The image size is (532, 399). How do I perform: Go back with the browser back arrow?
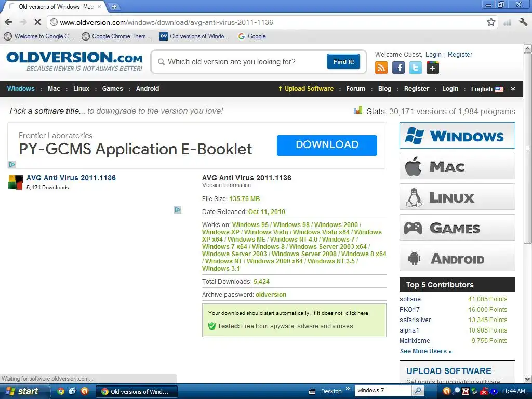(x=9, y=22)
